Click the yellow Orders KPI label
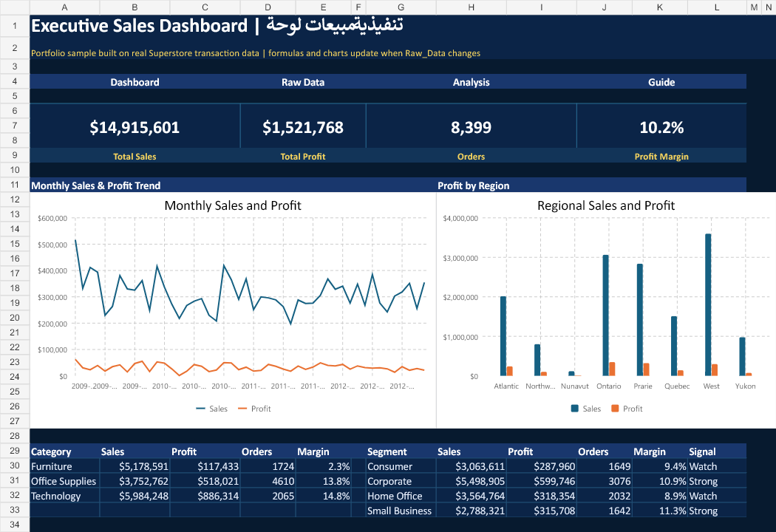The height and width of the screenshot is (532, 776). pyautogui.click(x=472, y=157)
